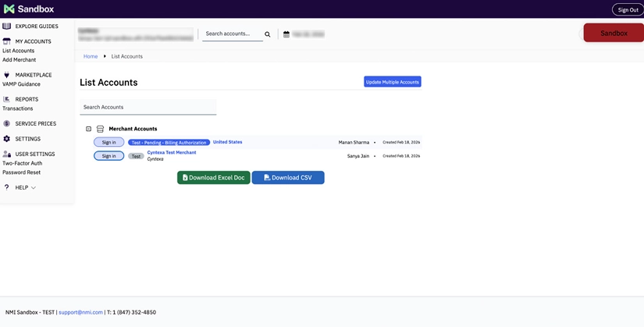This screenshot has height=327, width=644.
Task: Go to Home breadcrumb link
Action: (x=91, y=56)
